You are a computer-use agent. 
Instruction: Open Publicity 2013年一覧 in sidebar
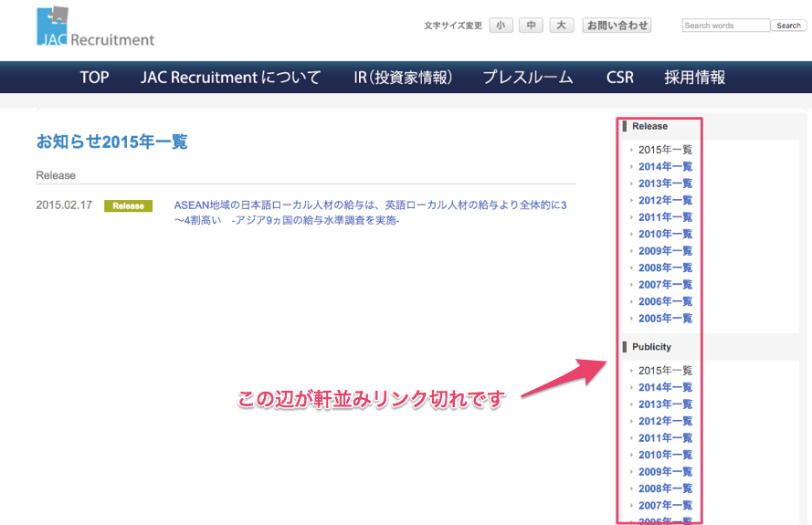point(665,404)
